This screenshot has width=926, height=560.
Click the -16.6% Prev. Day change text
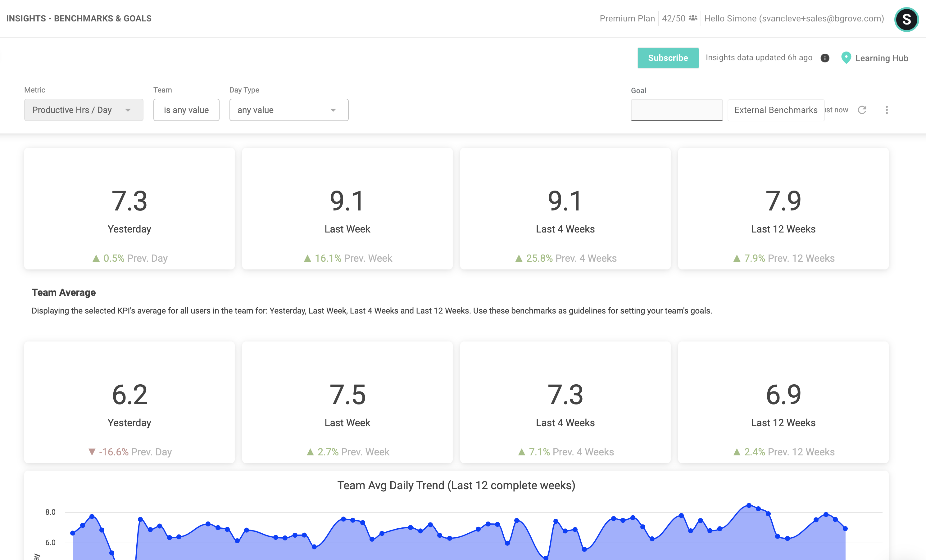tap(130, 452)
